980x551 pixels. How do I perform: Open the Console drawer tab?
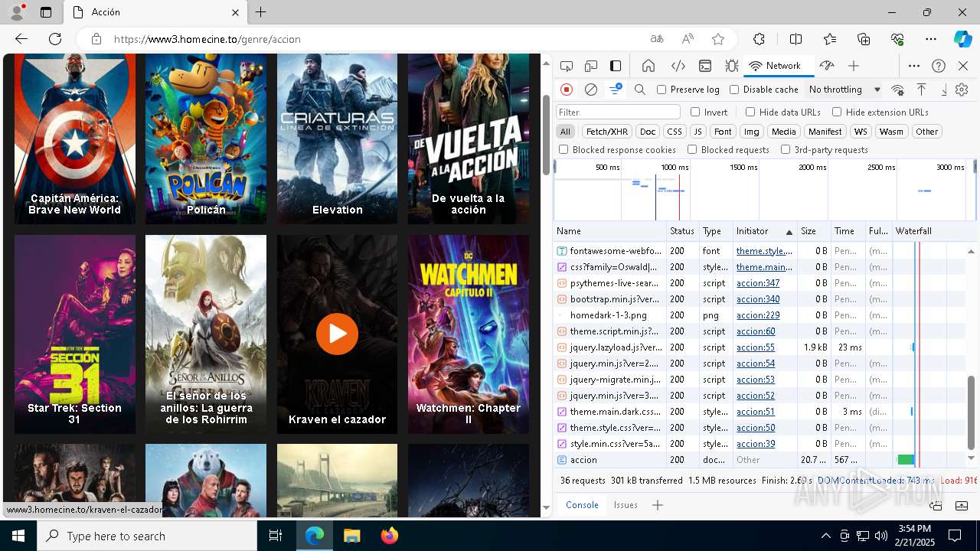[x=582, y=505]
